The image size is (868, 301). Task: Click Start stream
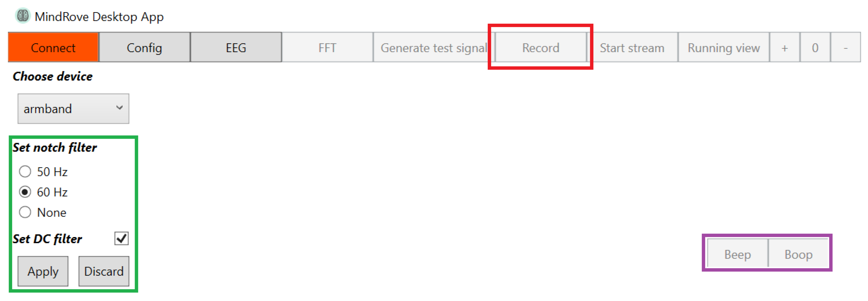pos(632,47)
